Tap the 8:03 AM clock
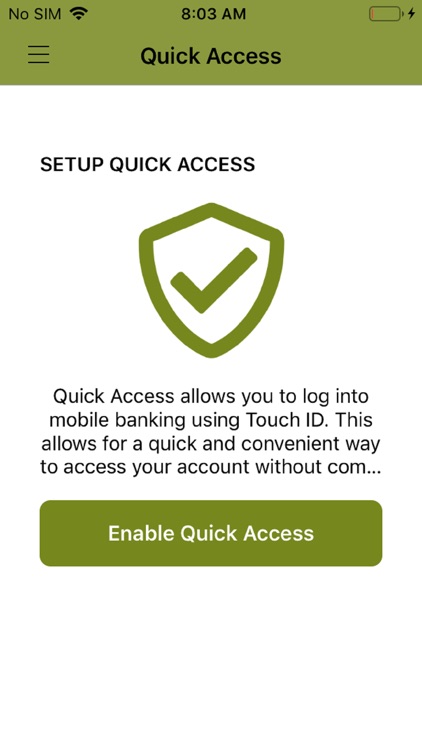 pyautogui.click(x=213, y=14)
